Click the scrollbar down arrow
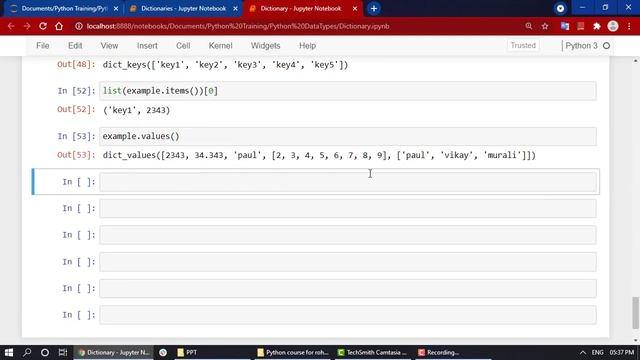The height and width of the screenshot is (360, 640). [636, 341]
